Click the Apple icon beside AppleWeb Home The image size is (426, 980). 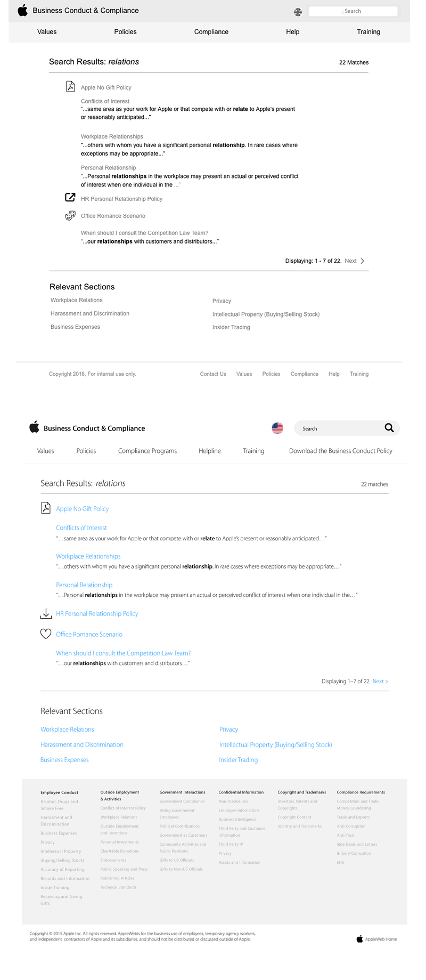pyautogui.click(x=359, y=939)
